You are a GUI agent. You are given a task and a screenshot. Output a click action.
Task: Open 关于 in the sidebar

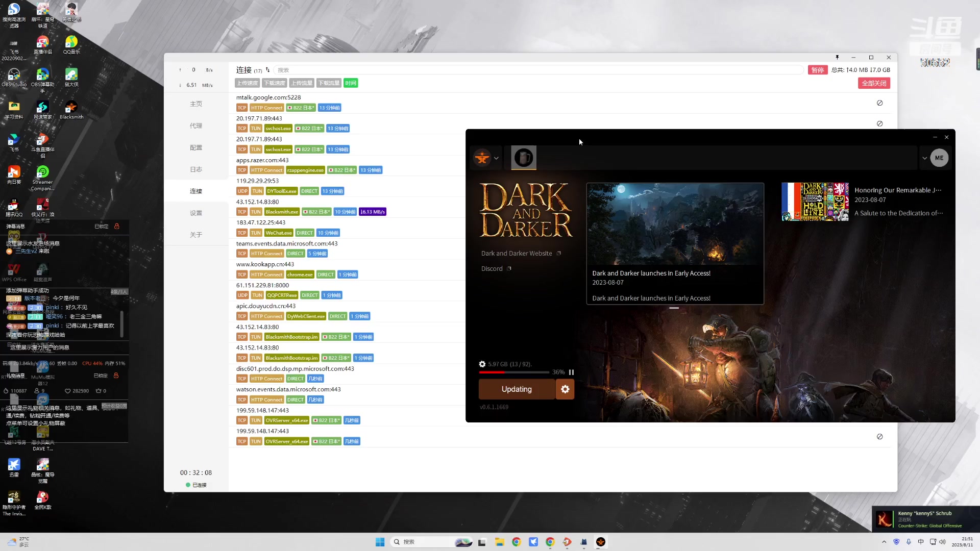pyautogui.click(x=196, y=235)
